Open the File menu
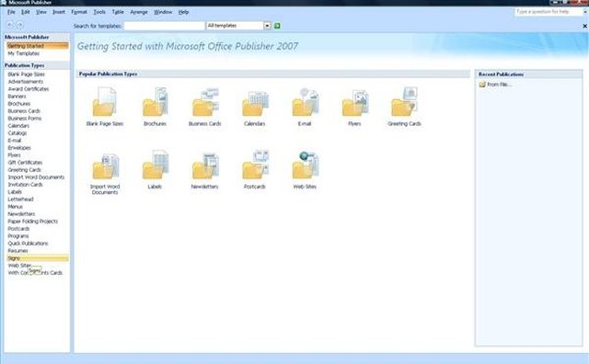589x364 pixels. pos(11,12)
